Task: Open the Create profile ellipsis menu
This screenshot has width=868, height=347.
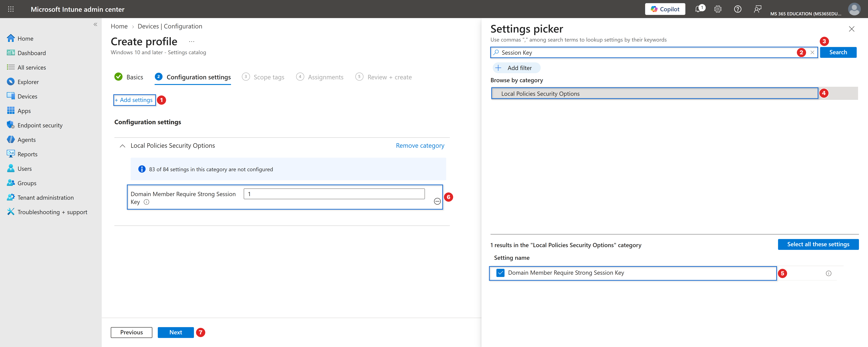Action: (191, 41)
